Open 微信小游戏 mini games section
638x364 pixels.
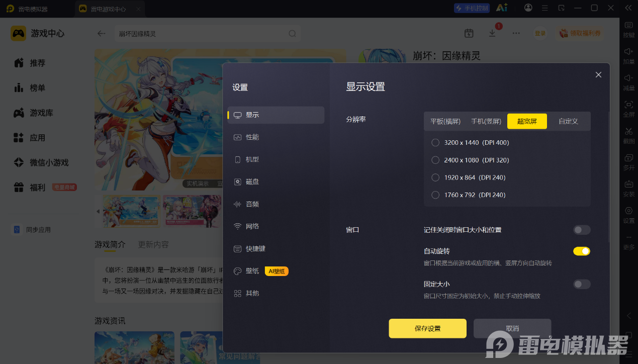point(41,163)
